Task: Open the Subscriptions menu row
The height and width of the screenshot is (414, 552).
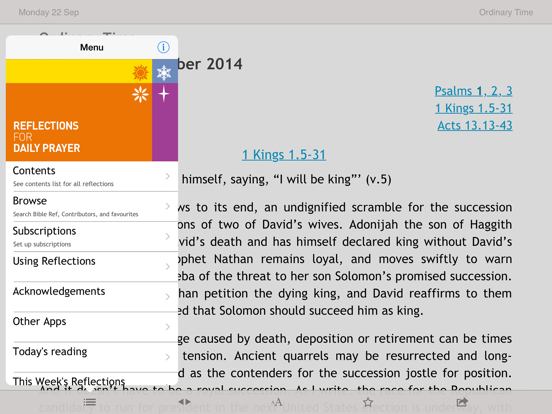Action: click(92, 237)
